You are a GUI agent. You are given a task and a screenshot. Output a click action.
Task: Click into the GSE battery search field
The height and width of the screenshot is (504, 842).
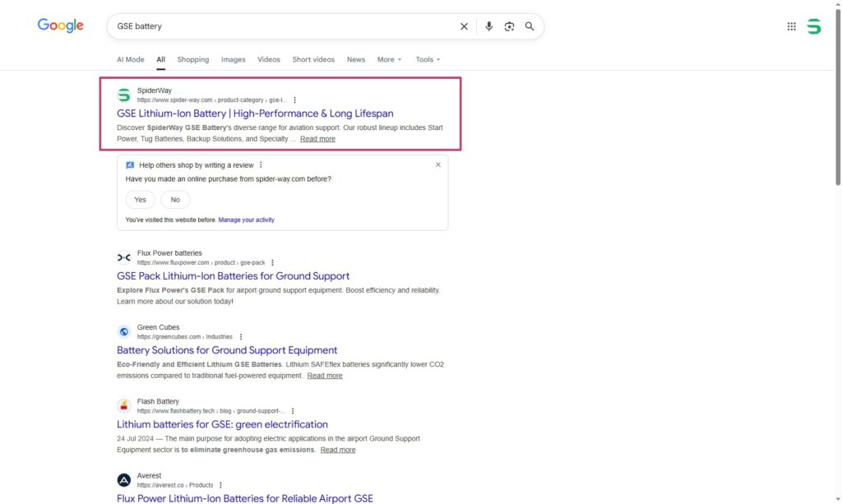point(280,26)
